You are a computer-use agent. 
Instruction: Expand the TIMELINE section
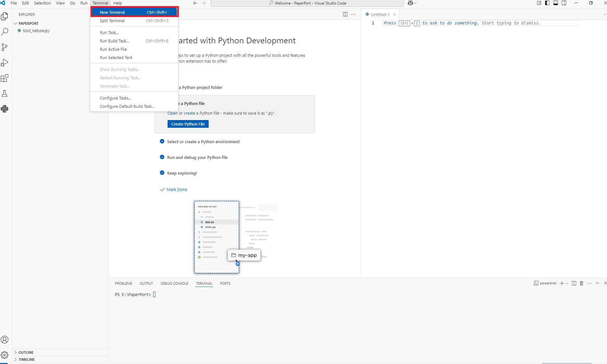pyautogui.click(x=60, y=360)
